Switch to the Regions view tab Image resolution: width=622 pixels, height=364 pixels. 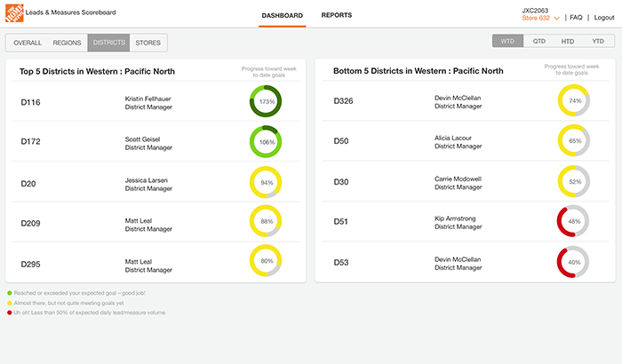tap(67, 43)
